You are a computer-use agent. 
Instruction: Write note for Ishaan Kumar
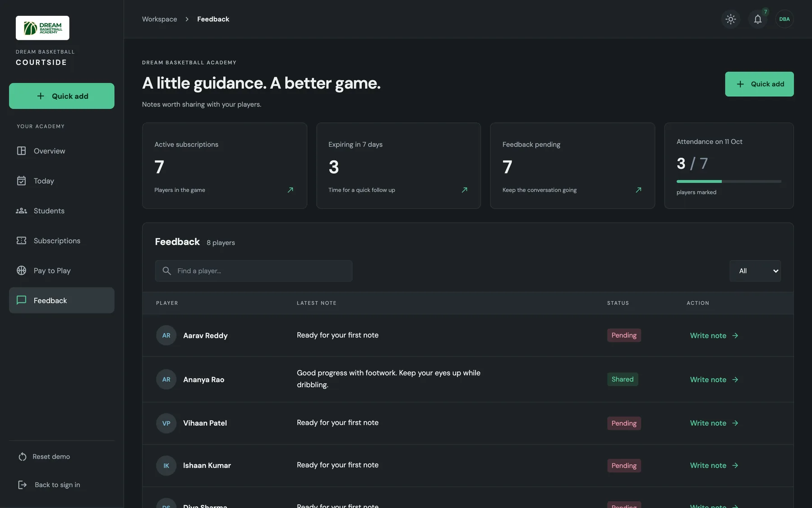[x=714, y=466]
